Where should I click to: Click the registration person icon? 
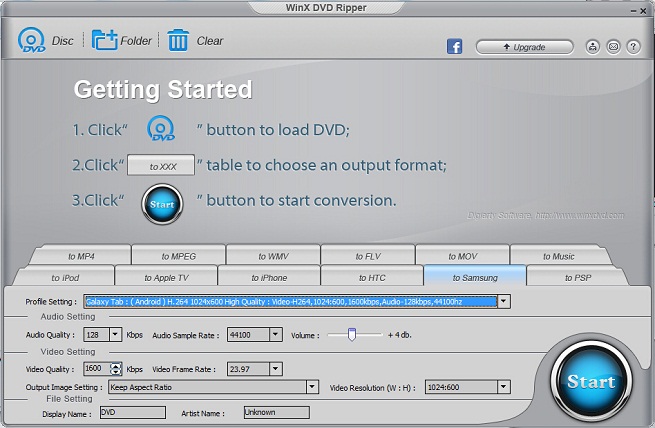[x=592, y=47]
